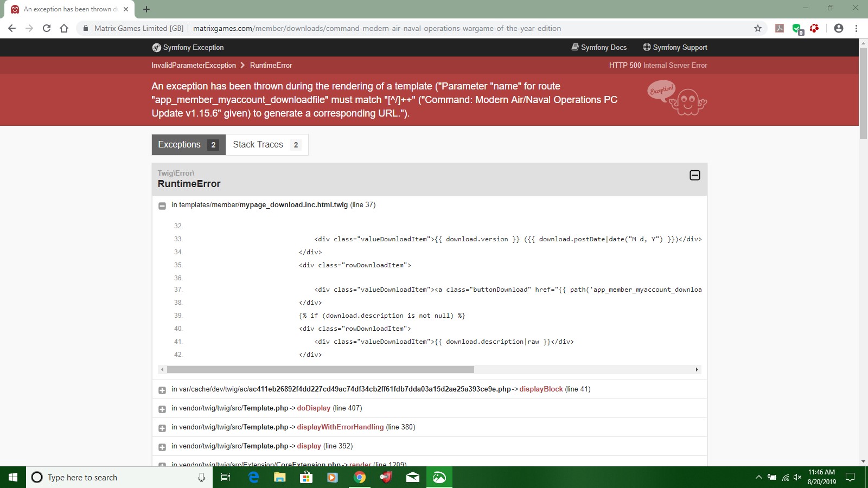Expand the displayBlock stack frame
This screenshot has width=868, height=488.
[162, 389]
